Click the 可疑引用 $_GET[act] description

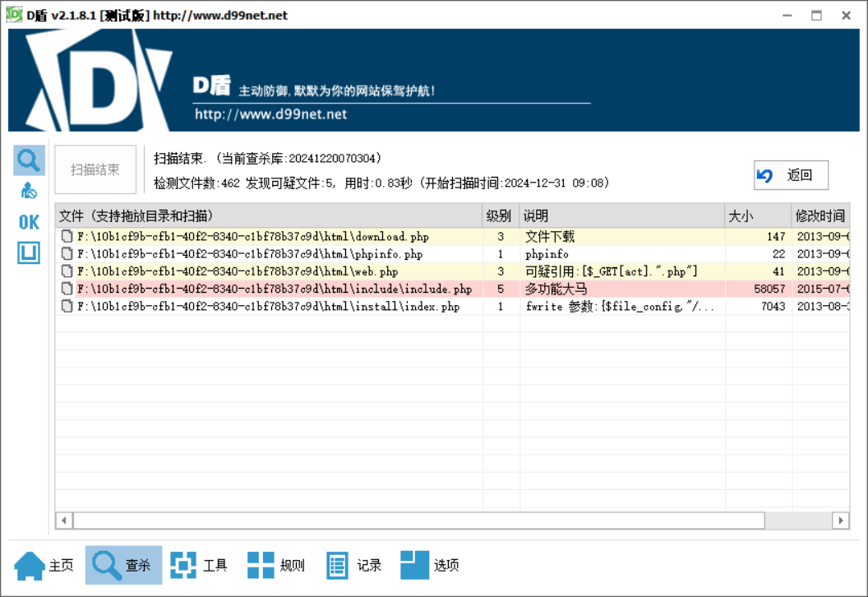612,271
